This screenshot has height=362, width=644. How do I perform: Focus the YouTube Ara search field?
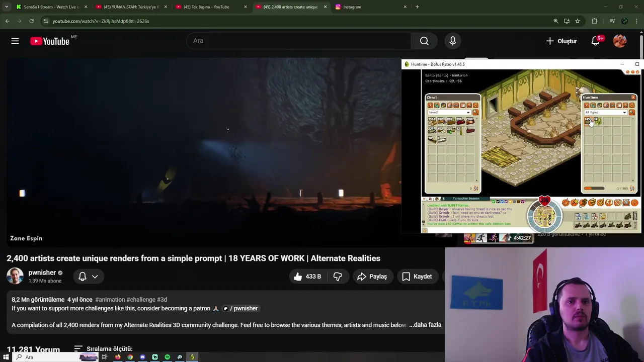[299, 41]
